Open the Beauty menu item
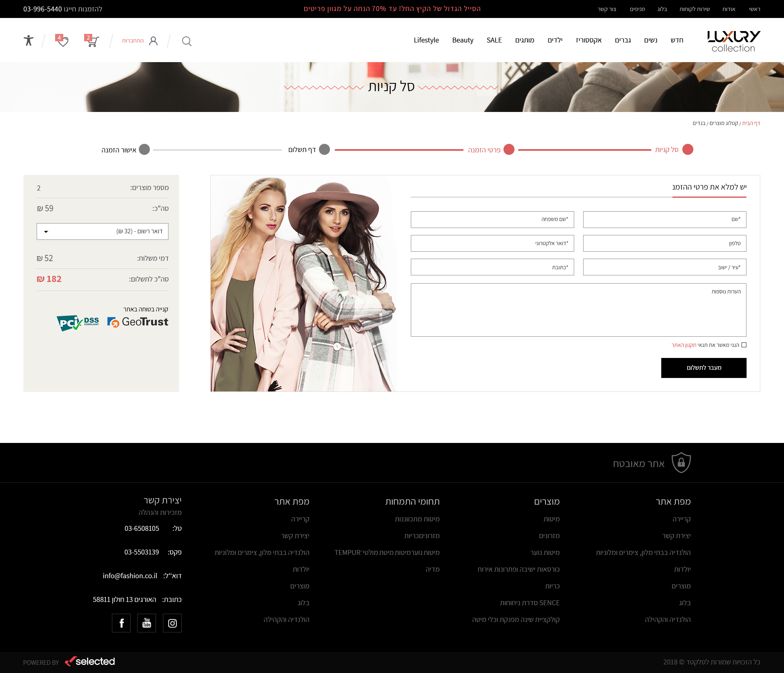 click(x=463, y=40)
